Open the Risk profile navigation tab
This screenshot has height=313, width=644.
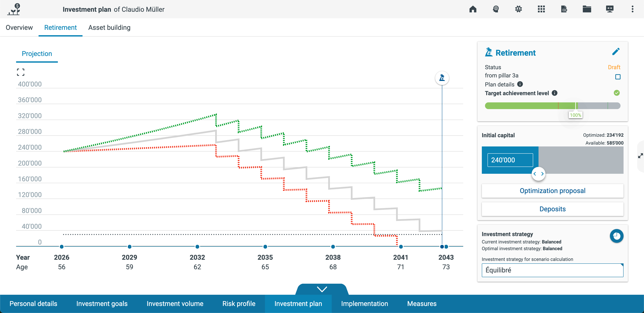(239, 303)
